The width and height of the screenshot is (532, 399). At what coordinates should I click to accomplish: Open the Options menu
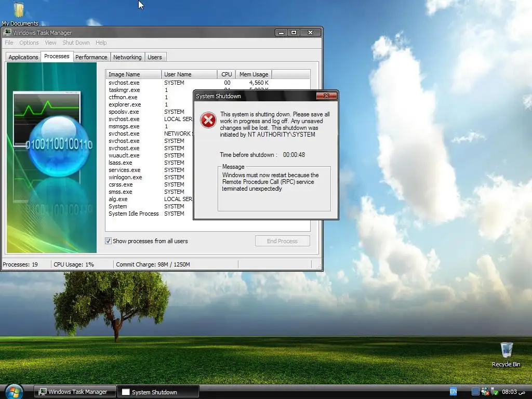tap(29, 43)
